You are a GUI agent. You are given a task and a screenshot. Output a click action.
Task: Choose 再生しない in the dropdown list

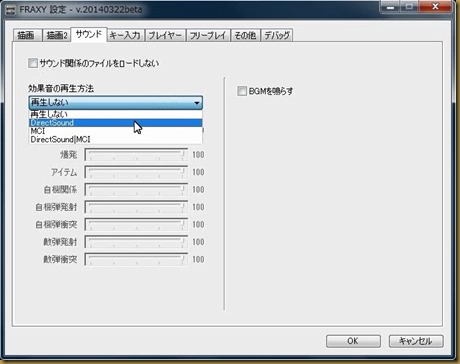(116, 114)
